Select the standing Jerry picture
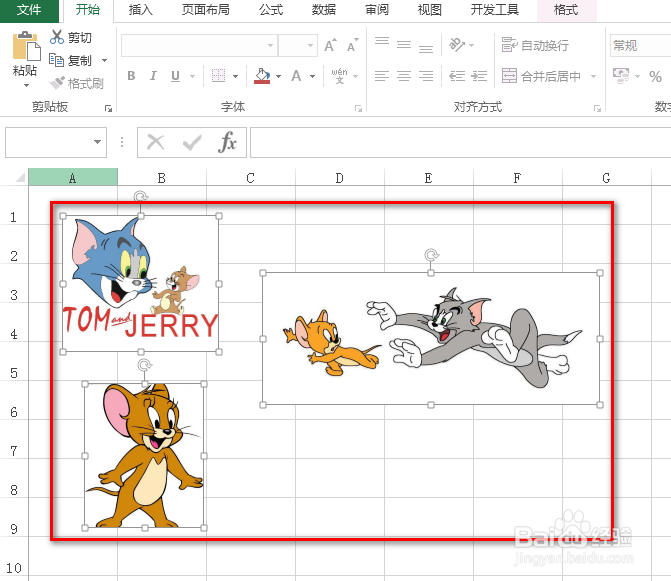Image resolution: width=671 pixels, height=581 pixels. tap(145, 456)
